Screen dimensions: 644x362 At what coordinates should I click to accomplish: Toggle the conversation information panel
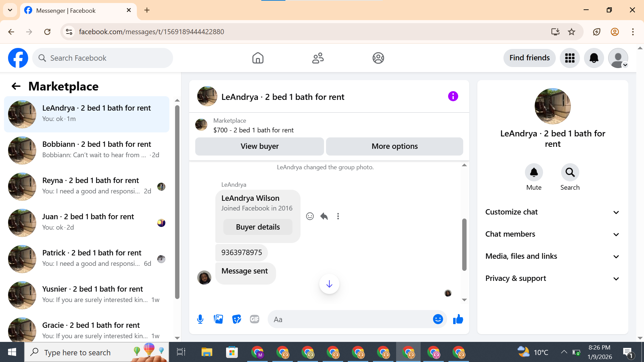[453, 97]
